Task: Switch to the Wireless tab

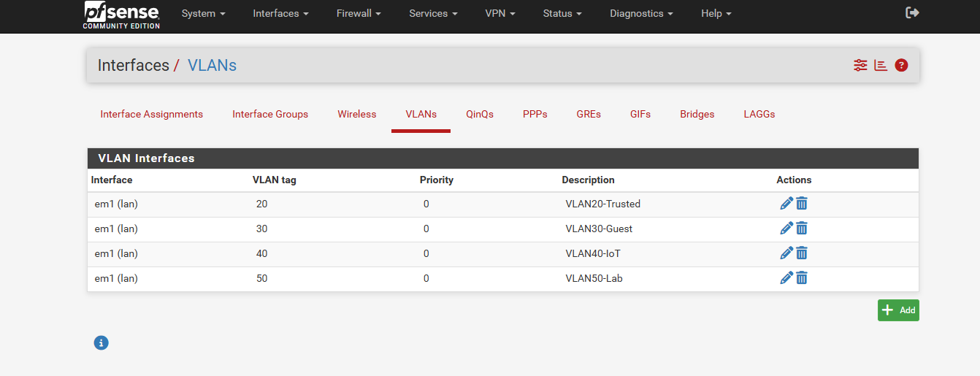Action: click(x=357, y=114)
